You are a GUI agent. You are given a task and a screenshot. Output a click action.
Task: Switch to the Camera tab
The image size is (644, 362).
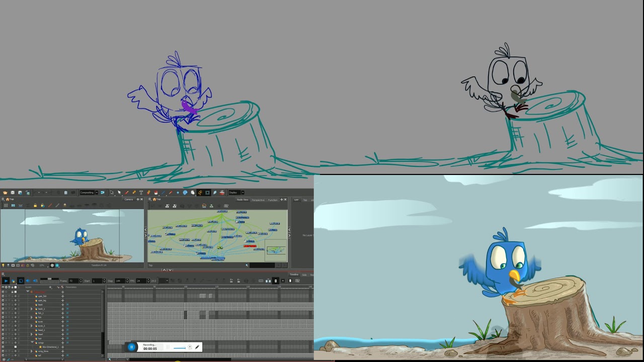coord(128,200)
